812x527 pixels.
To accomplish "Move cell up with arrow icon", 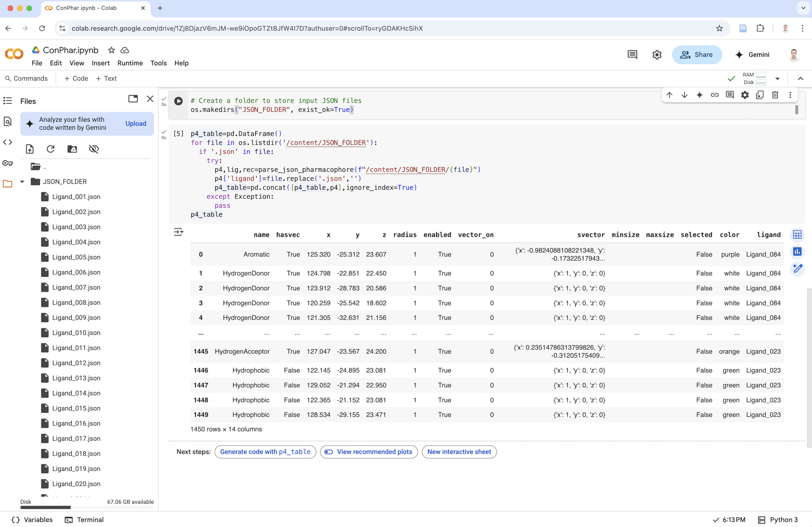I will (669, 95).
